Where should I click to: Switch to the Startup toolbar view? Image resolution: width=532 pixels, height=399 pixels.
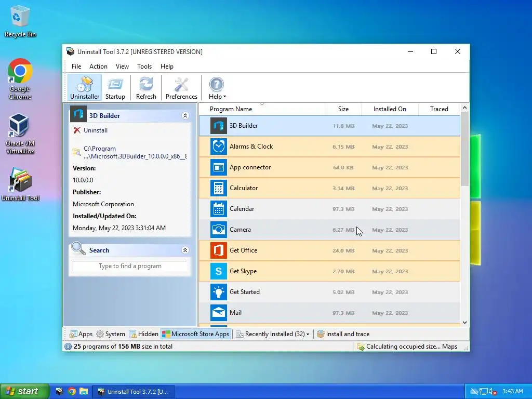point(115,88)
